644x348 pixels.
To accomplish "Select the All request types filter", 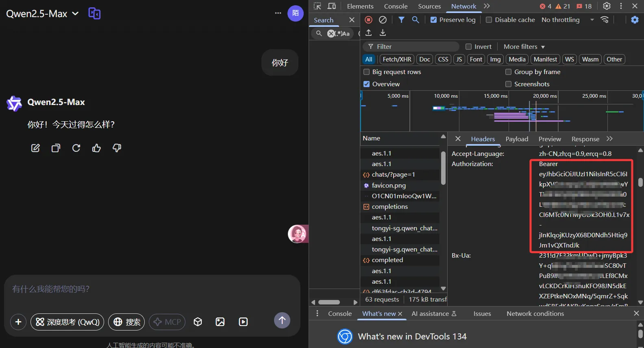I will click(369, 59).
